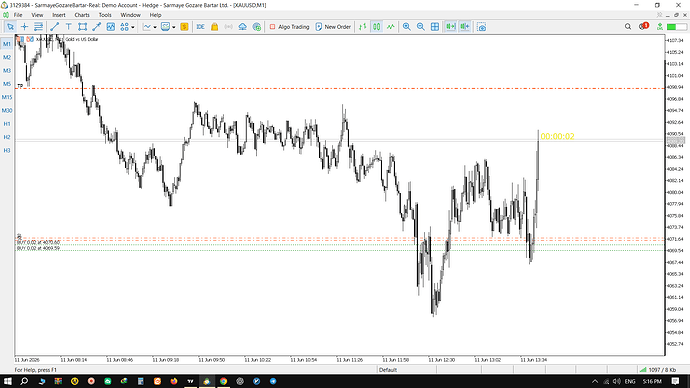Screen dimensions: 690x388
Task: Select the cursor arrow tool
Action: (10, 27)
